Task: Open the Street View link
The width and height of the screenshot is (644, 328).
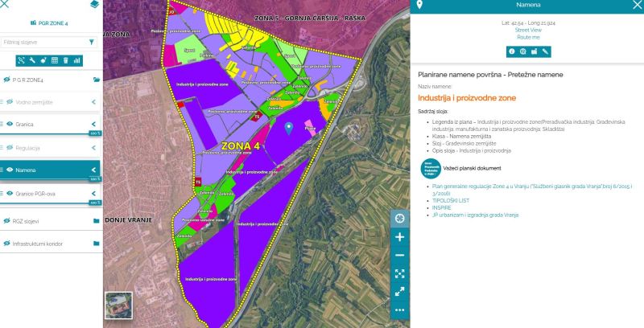Action: click(x=528, y=30)
